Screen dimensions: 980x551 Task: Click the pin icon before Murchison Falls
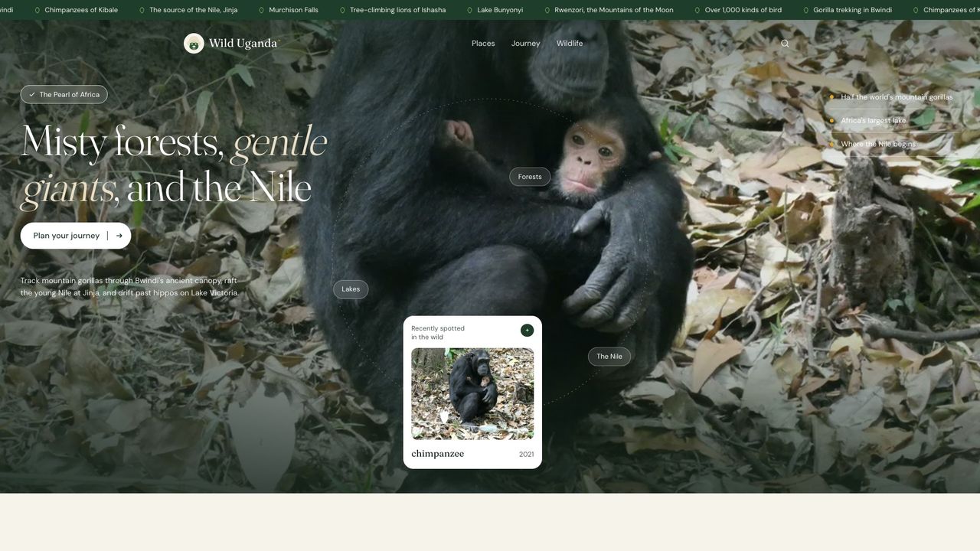261,10
